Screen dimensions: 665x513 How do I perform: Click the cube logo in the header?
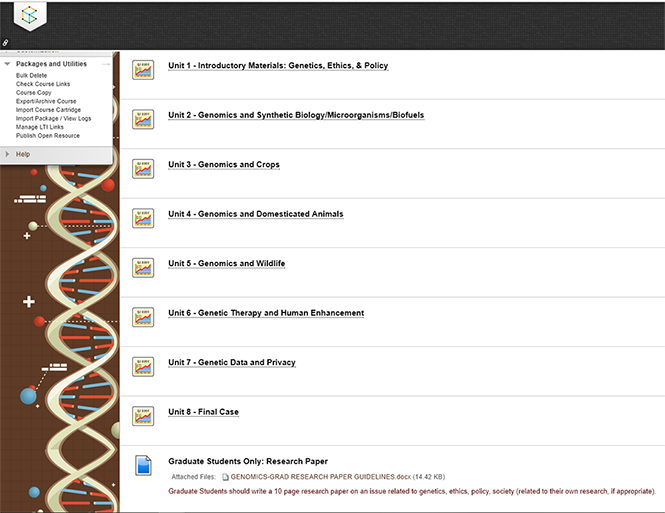click(31, 18)
